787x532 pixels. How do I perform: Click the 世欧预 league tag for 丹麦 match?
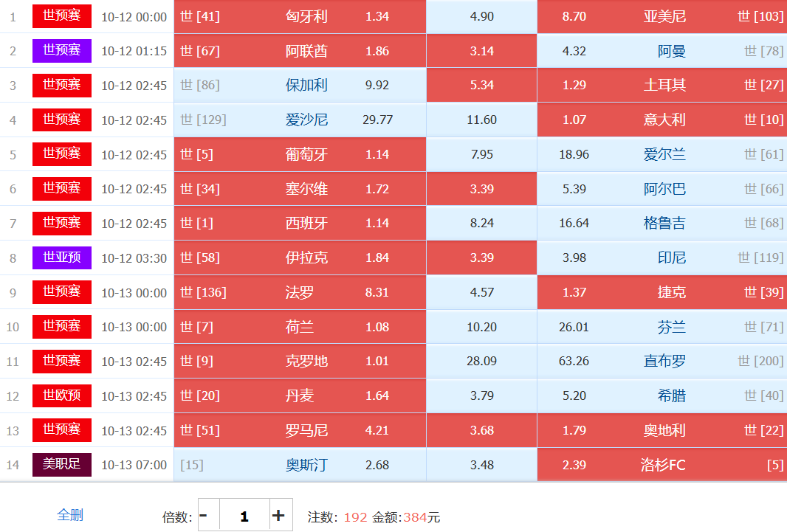62,395
